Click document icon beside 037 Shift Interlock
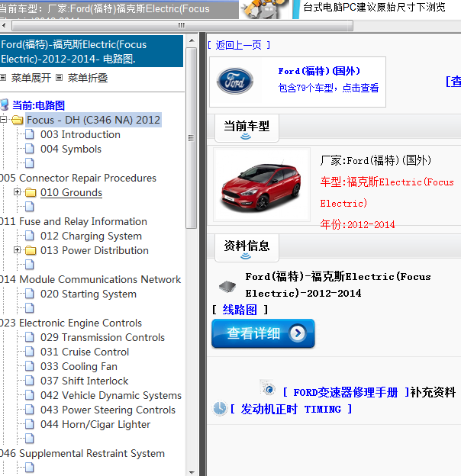Screen dimensions: 461x476 [30, 381]
